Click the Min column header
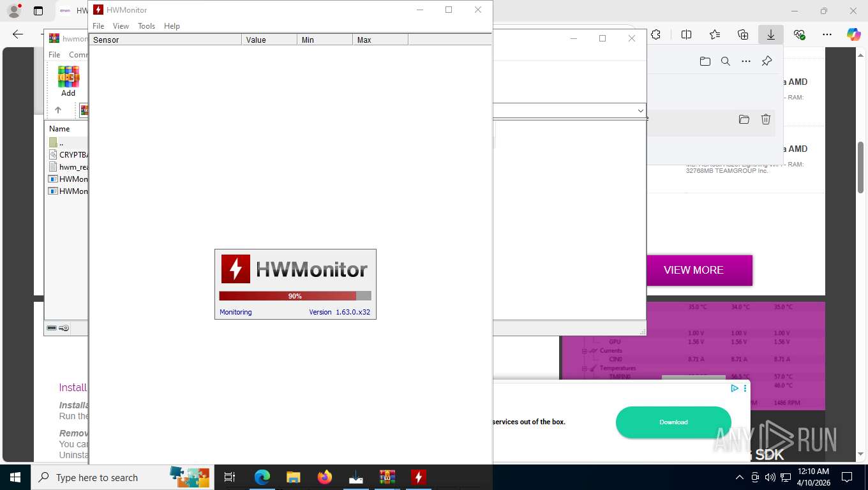Viewport: 868px width, 490px height. click(x=325, y=40)
